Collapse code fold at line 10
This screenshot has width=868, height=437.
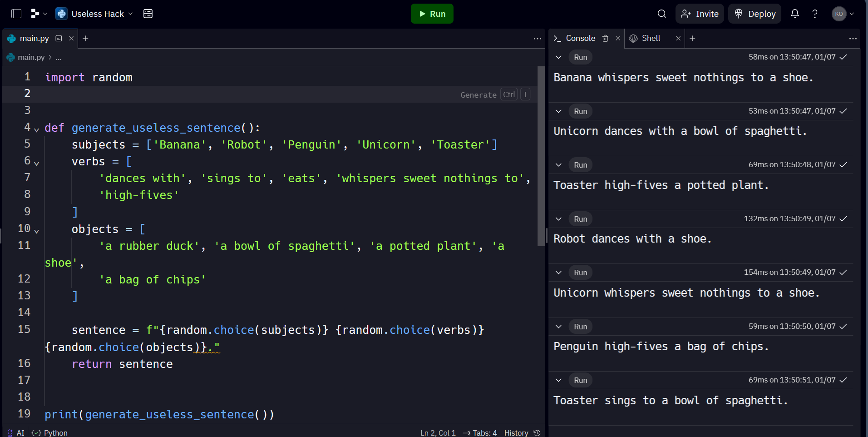(37, 231)
